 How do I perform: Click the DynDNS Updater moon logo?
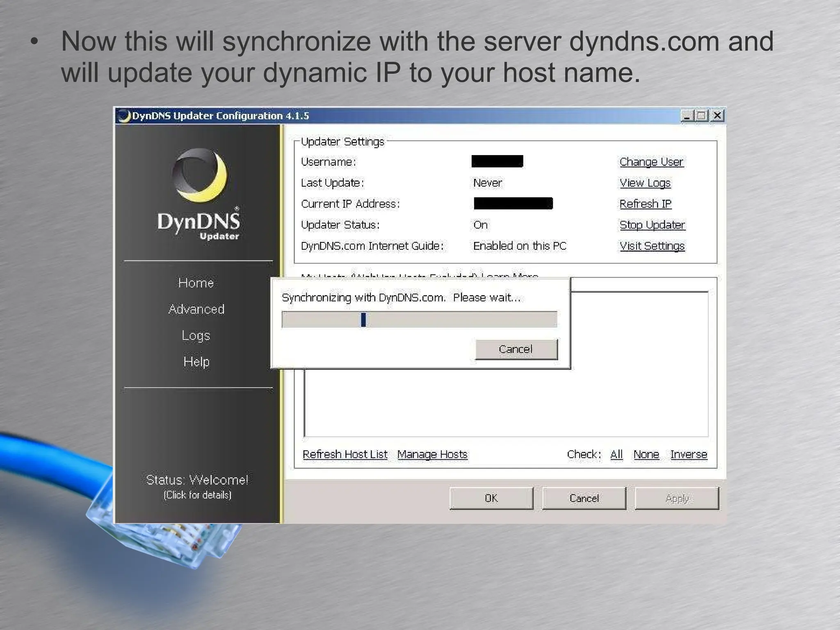[x=199, y=176]
